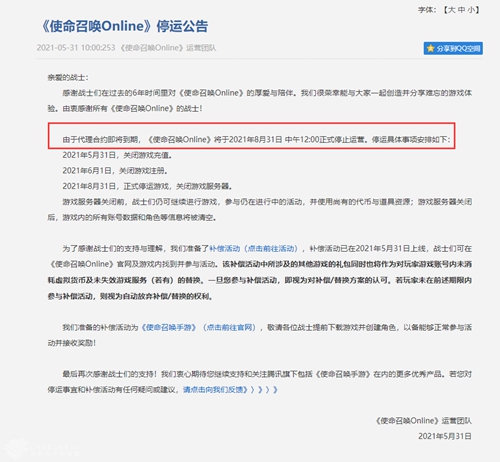Click the line 2021年5月31日，关闭游戏充值。

point(117,155)
